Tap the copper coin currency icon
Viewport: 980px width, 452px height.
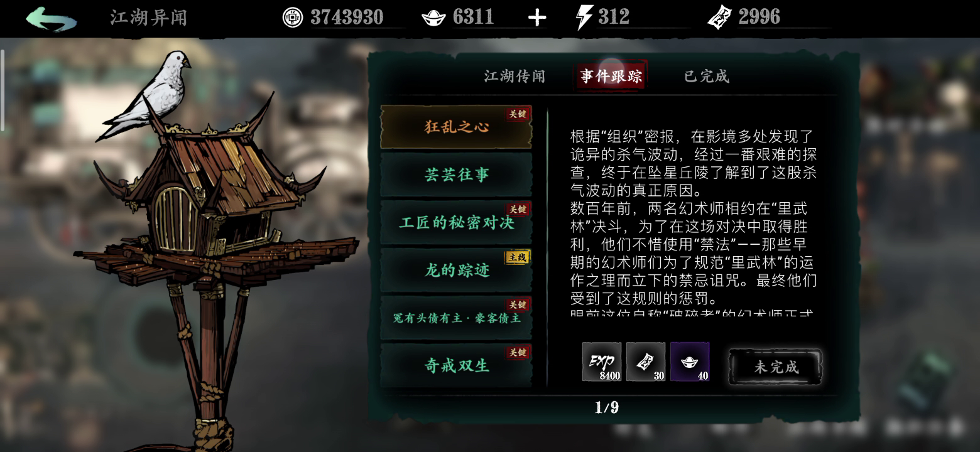coord(292,18)
